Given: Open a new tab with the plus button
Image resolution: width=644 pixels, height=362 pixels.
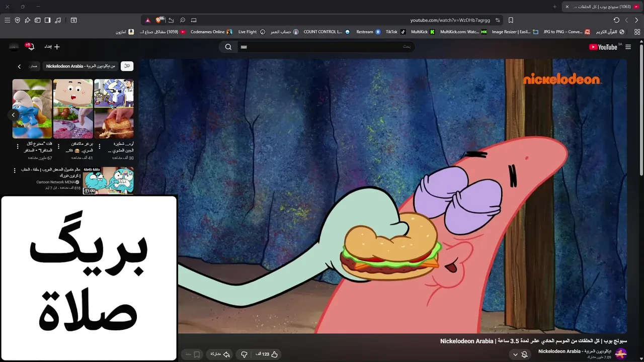Looking at the screenshot, I should point(555,7).
